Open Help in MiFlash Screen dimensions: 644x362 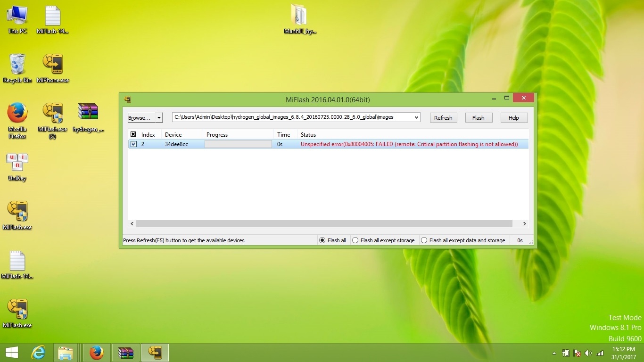[514, 118]
